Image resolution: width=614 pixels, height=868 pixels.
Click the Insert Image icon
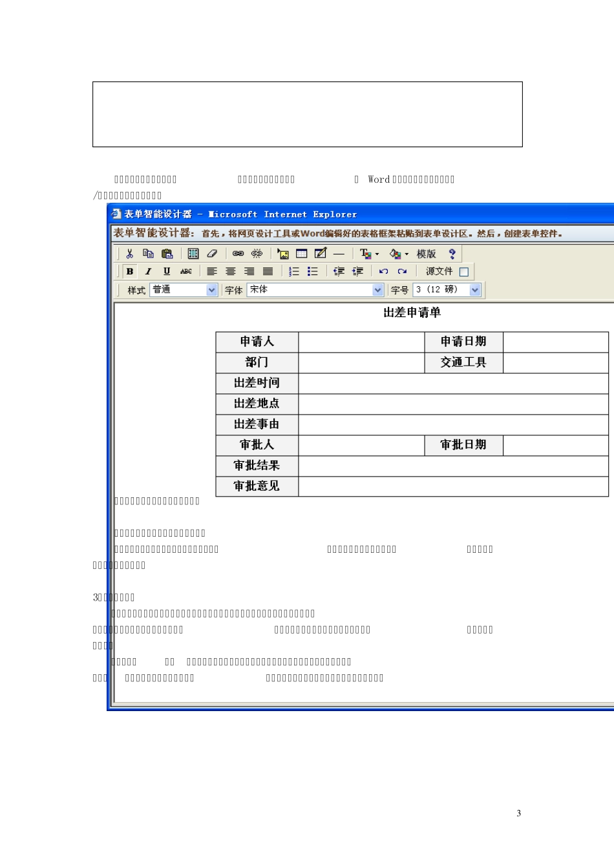(x=283, y=254)
